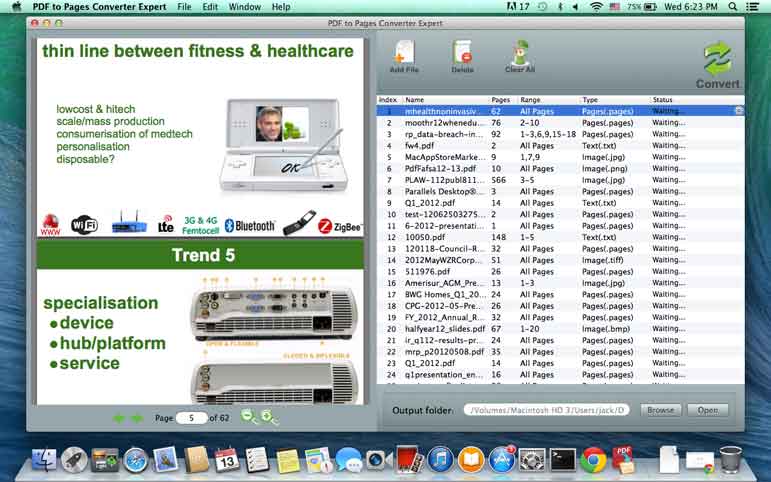771x482 pixels.
Task: Open Messages app in the dock
Action: click(x=348, y=460)
